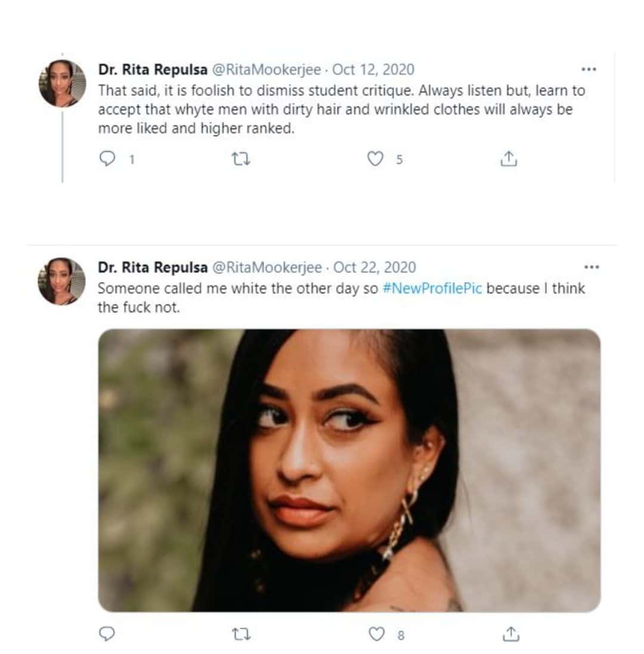
Task: Reply to the Oct 12 tweet
Action: pyautogui.click(x=107, y=159)
